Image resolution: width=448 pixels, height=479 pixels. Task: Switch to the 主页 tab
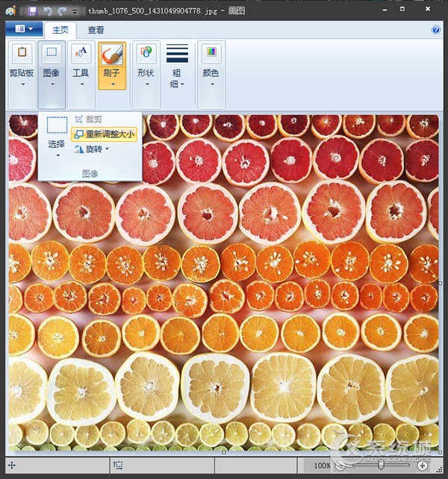click(60, 30)
